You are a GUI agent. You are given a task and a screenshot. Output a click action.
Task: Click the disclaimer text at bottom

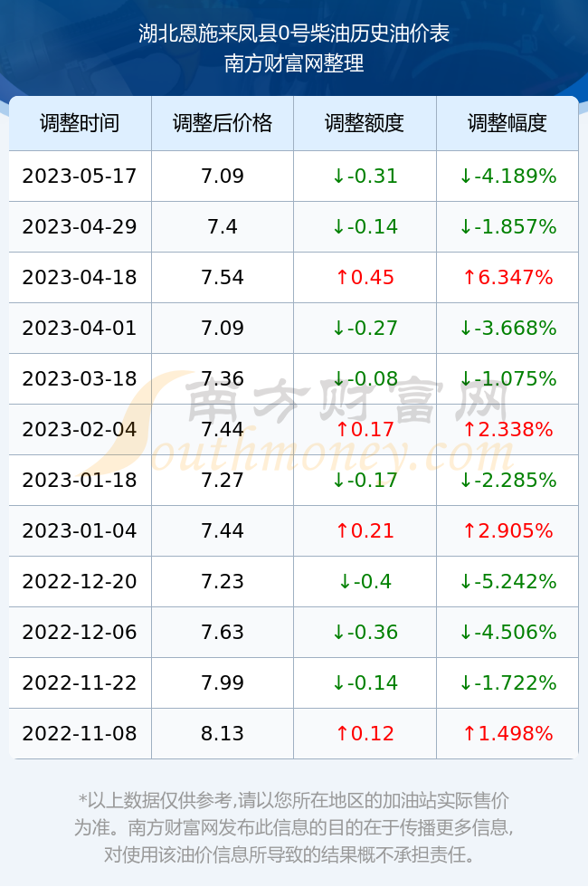click(x=293, y=827)
